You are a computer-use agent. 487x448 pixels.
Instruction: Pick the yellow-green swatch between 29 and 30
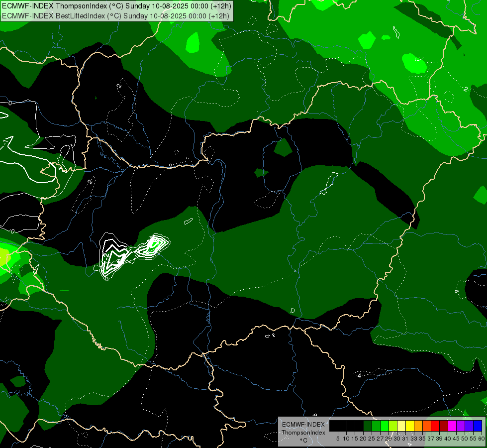393,426
